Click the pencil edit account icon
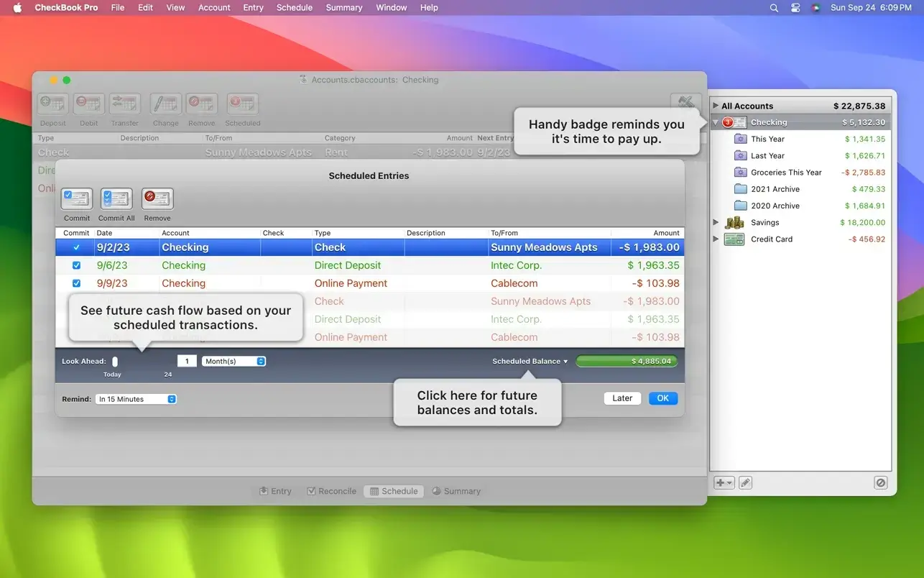924x578 pixels. [x=746, y=483]
